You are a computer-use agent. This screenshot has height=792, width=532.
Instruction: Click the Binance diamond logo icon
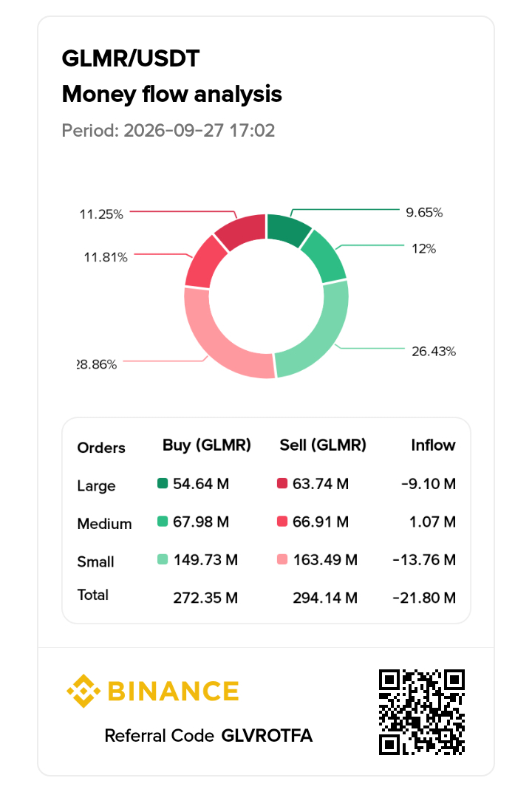coord(83,691)
